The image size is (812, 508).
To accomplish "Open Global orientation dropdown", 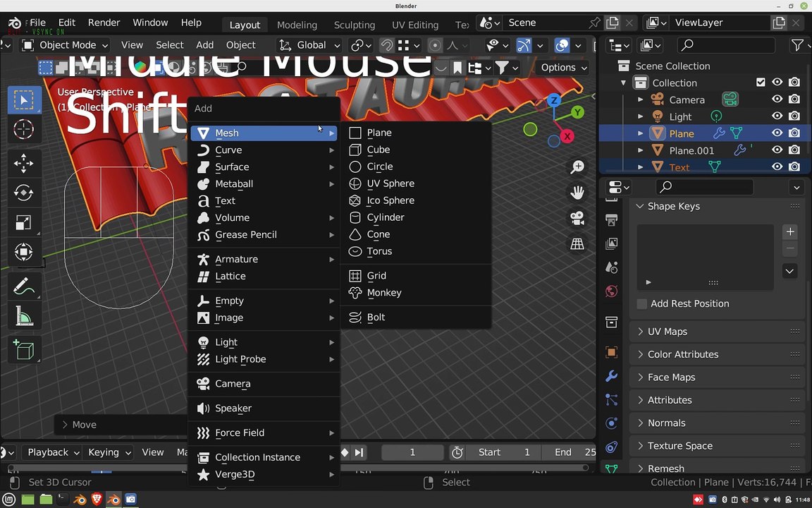I will [309, 45].
